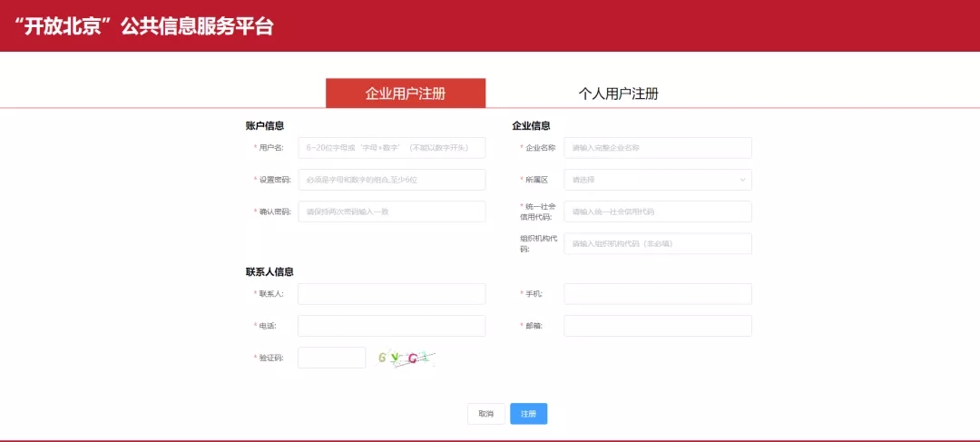Focus the 统一社会信用代码 input field

[x=658, y=211]
